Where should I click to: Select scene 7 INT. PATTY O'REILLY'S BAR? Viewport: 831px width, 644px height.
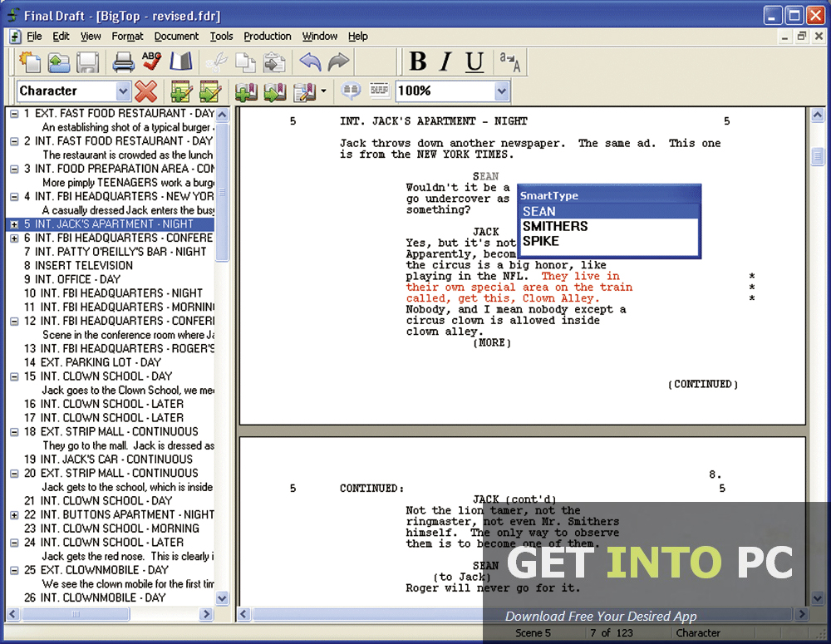(x=115, y=252)
